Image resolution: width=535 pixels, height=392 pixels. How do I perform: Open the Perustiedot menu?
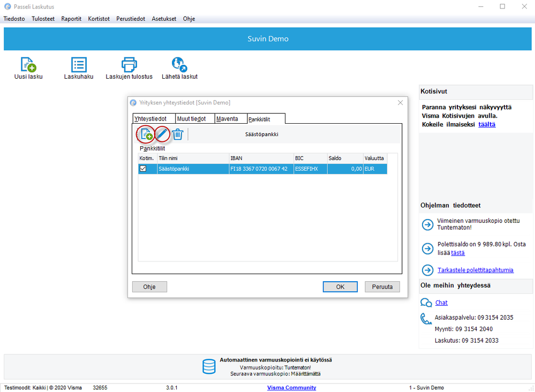pyautogui.click(x=131, y=19)
